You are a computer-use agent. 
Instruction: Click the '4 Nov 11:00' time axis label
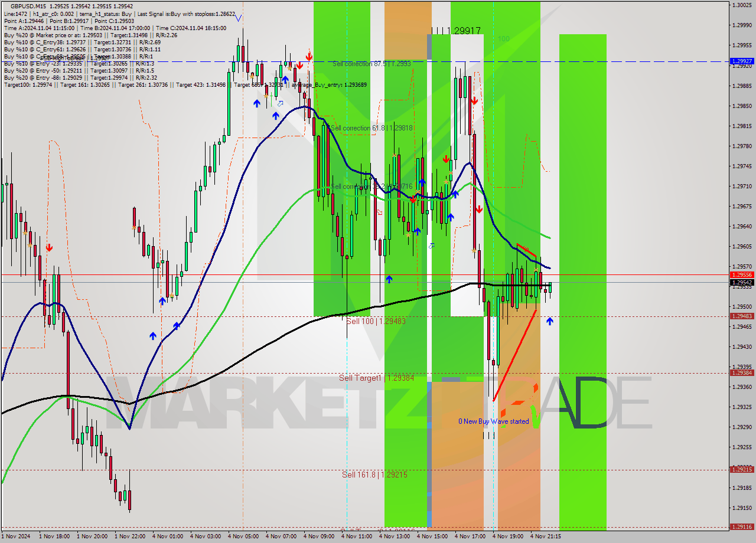pyautogui.click(x=356, y=537)
